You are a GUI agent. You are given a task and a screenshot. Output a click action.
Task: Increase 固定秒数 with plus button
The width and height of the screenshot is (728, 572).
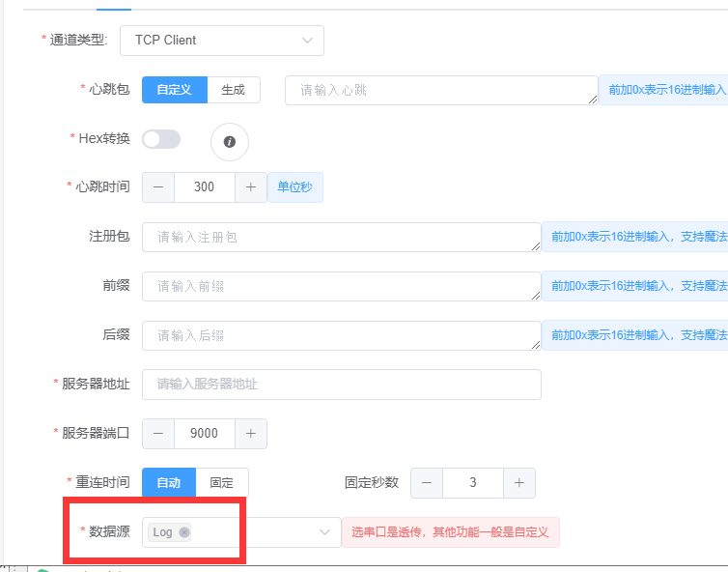[x=518, y=482]
